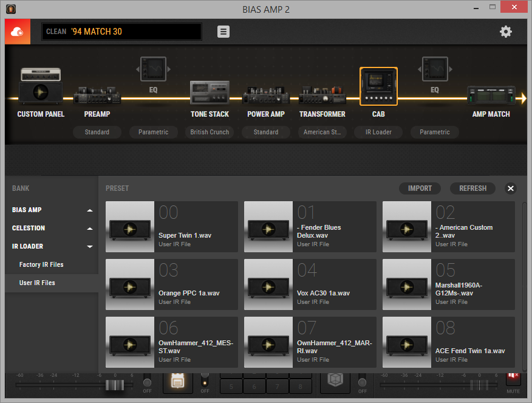Select the Power Amp module icon
532x403 pixels.
[x=266, y=95]
